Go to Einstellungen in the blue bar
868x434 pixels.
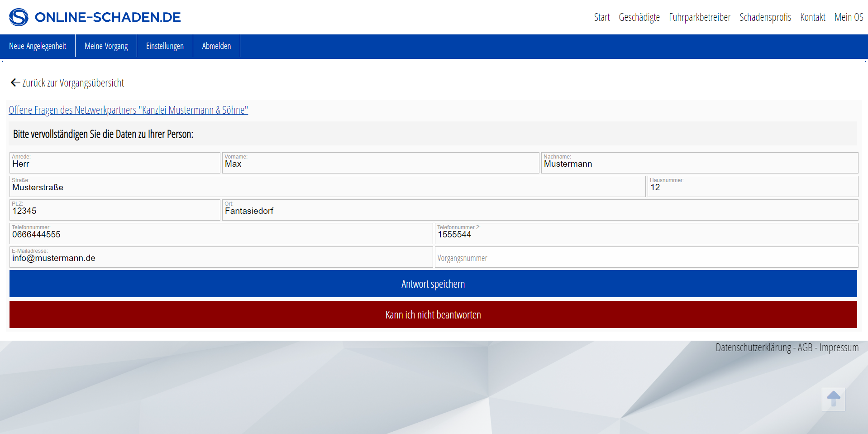(x=165, y=46)
